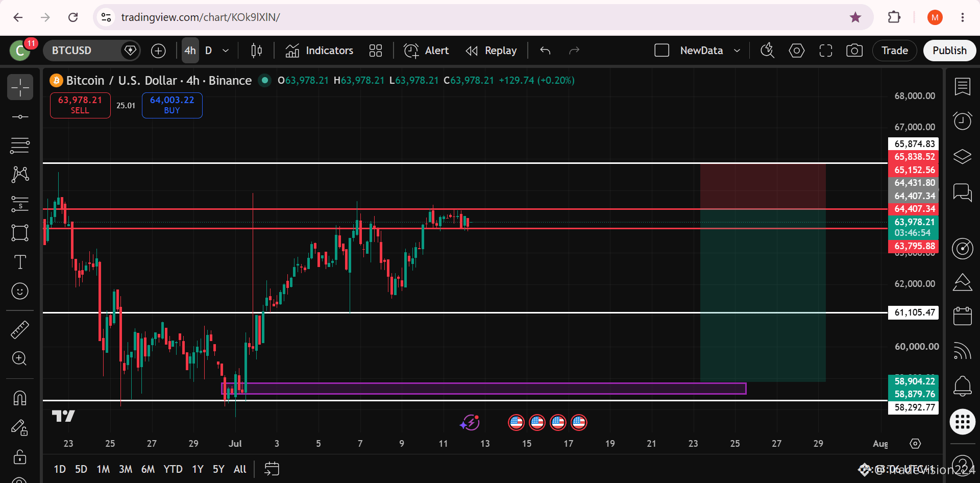
Task: Select the trend line drawing tool
Action: click(x=20, y=117)
